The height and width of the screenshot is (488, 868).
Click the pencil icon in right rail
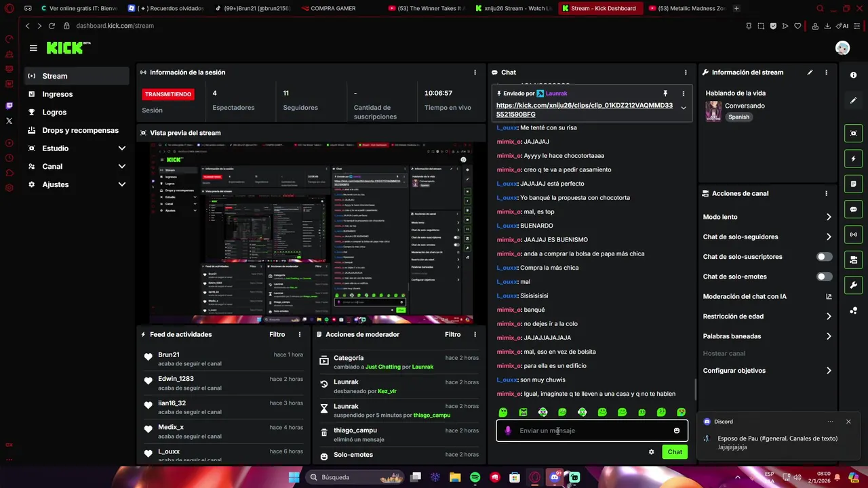pos(853,100)
